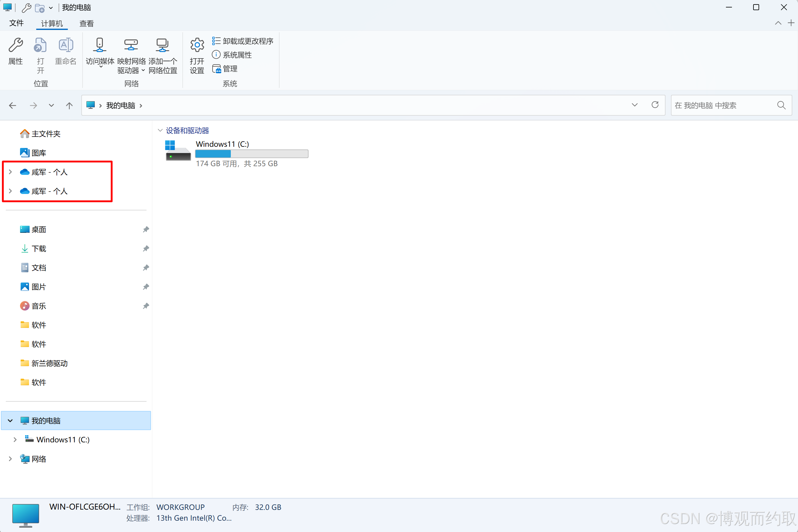This screenshot has width=798, height=532.
Task: Click Map network drive icon
Action: [x=131, y=45]
